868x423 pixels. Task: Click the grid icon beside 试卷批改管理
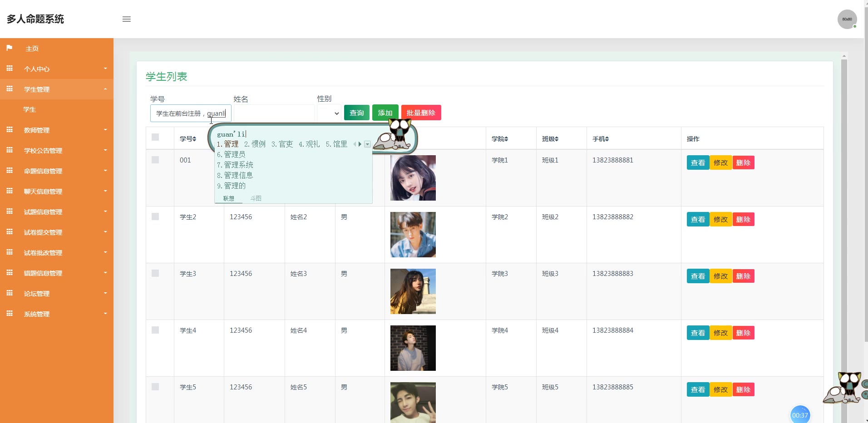[x=10, y=252]
